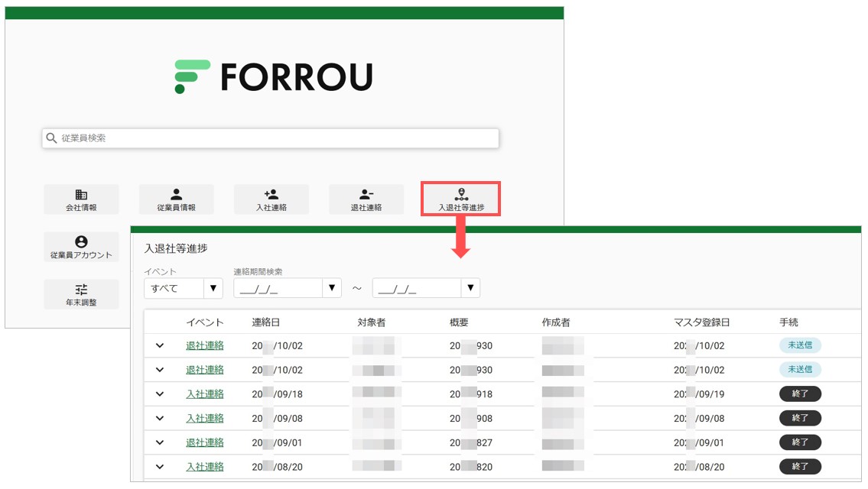Expand the 入社連絡 row dated 08/20
868x489 pixels.
pyautogui.click(x=160, y=467)
